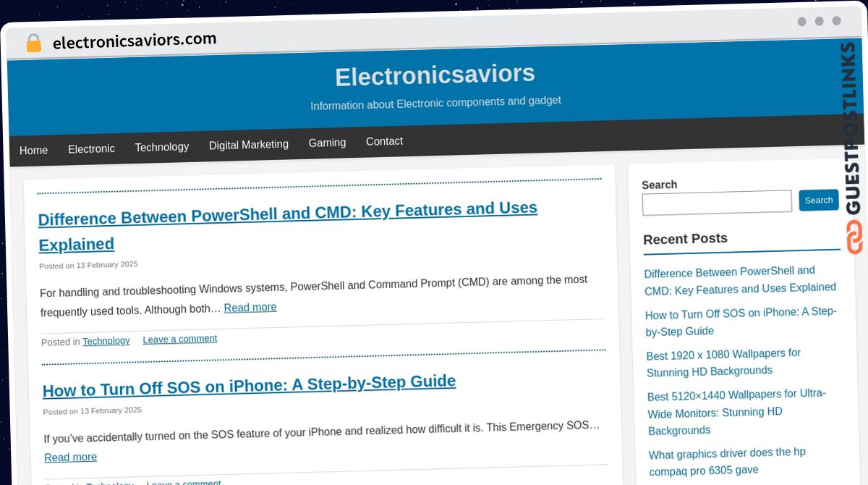Open the Turn Off SOS on iPhone headline
The image size is (868, 485).
(249, 385)
